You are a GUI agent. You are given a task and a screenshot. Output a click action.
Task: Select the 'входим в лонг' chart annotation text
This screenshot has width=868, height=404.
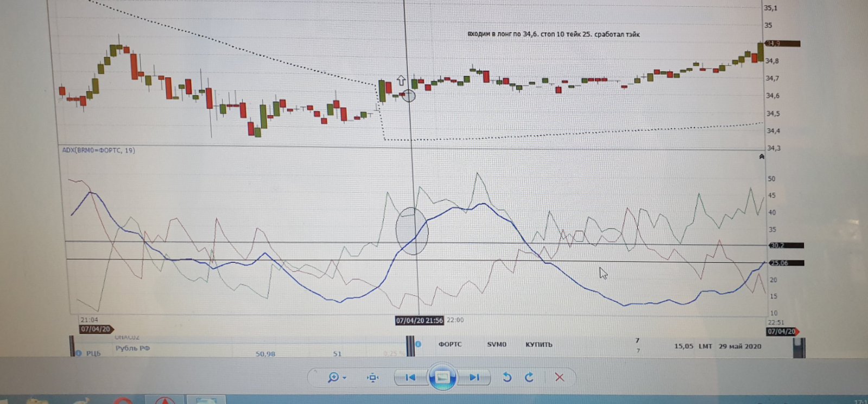tap(553, 34)
